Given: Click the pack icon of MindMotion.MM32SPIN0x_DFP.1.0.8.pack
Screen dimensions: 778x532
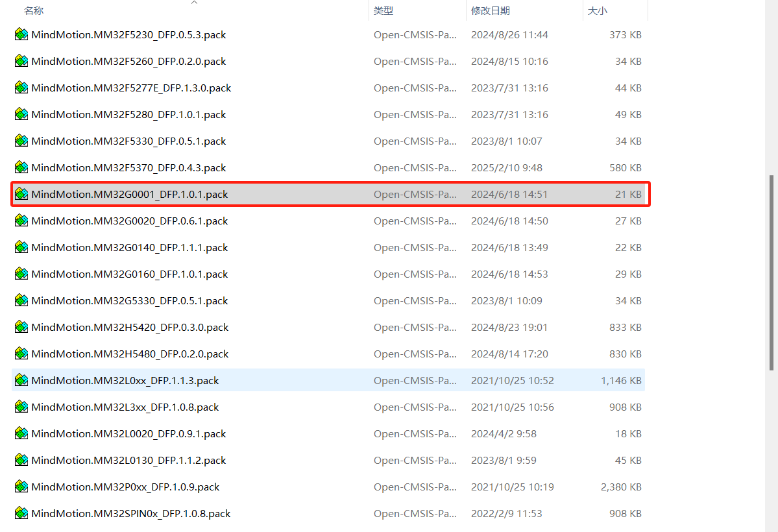Looking at the screenshot, I should point(21,513).
